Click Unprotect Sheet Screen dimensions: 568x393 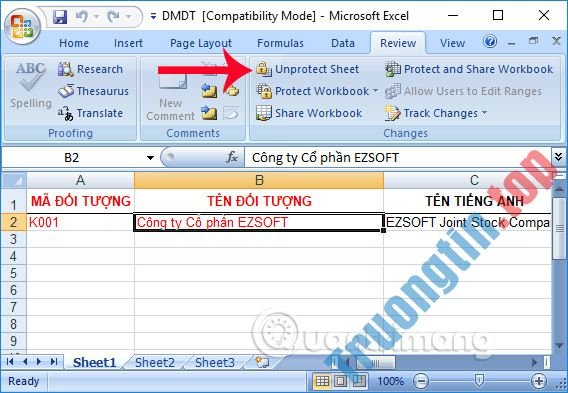308,69
